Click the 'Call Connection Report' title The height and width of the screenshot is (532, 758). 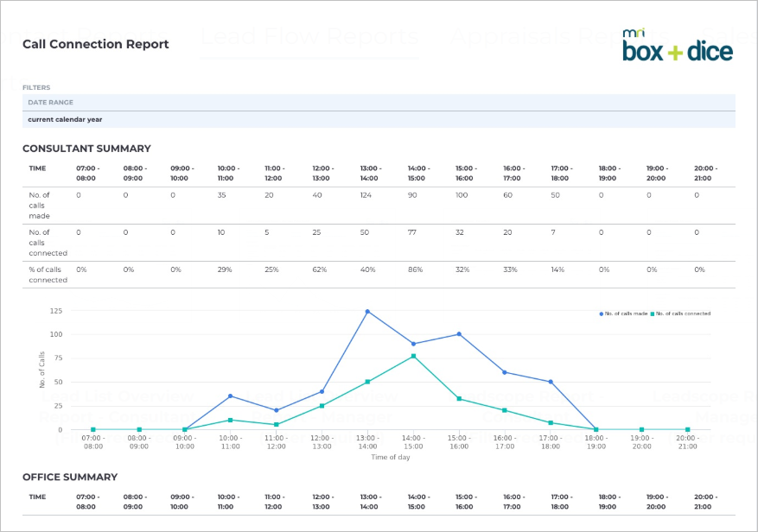click(96, 44)
